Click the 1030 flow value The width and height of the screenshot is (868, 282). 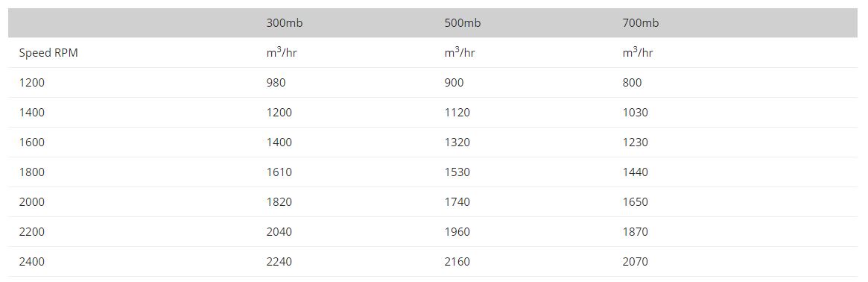coord(636,113)
